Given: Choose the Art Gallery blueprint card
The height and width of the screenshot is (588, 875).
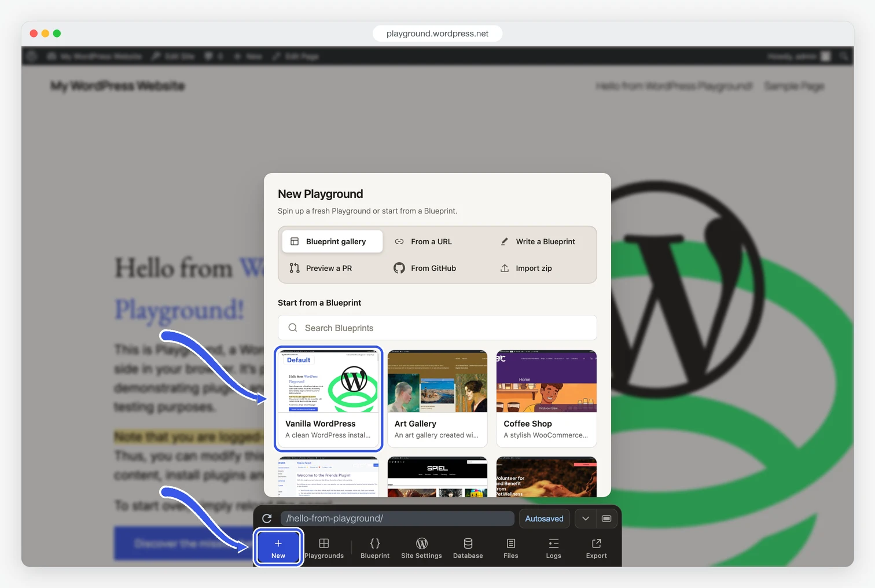Looking at the screenshot, I should [437, 399].
